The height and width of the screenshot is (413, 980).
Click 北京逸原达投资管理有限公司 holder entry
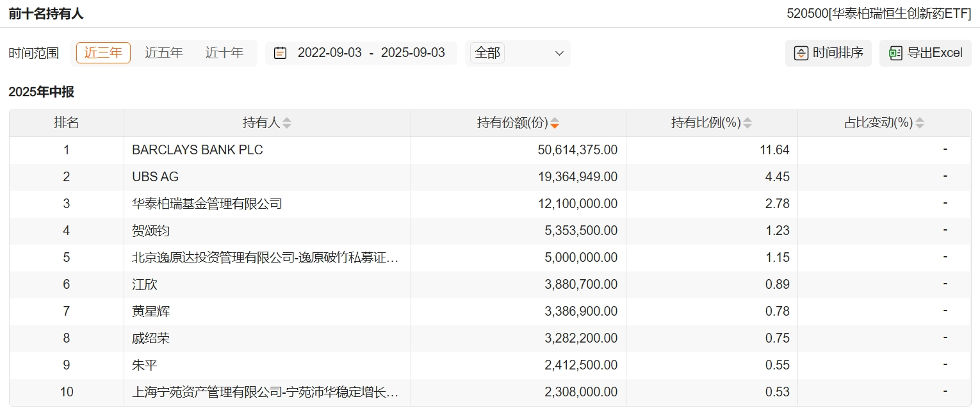pyautogui.click(x=265, y=257)
